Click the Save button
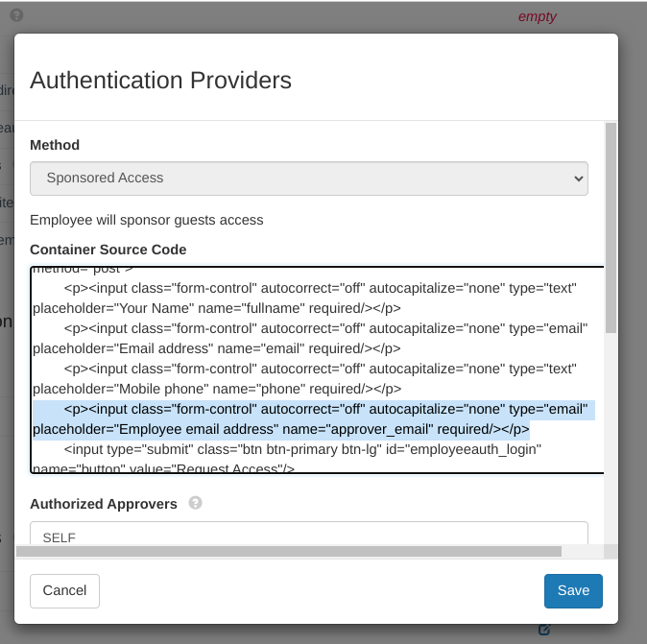 point(573,590)
